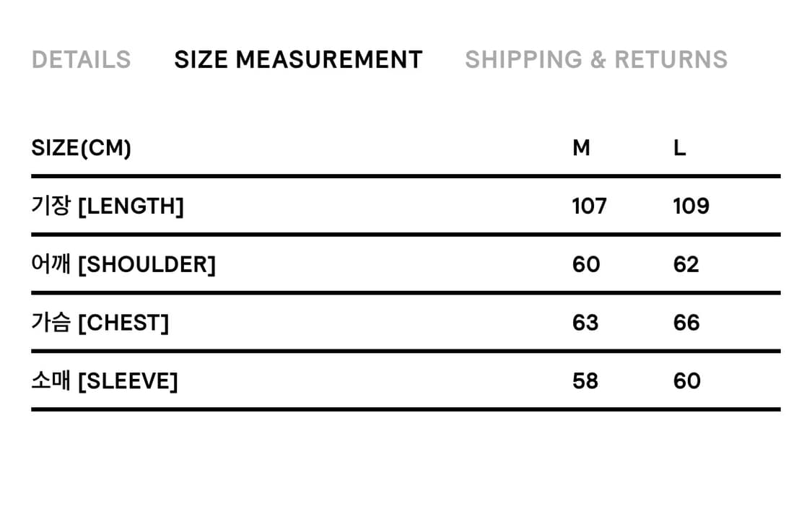Viewport: 812px width, 519px height.
Task: Click the [LENGTH] bracketed label
Action: tap(131, 206)
